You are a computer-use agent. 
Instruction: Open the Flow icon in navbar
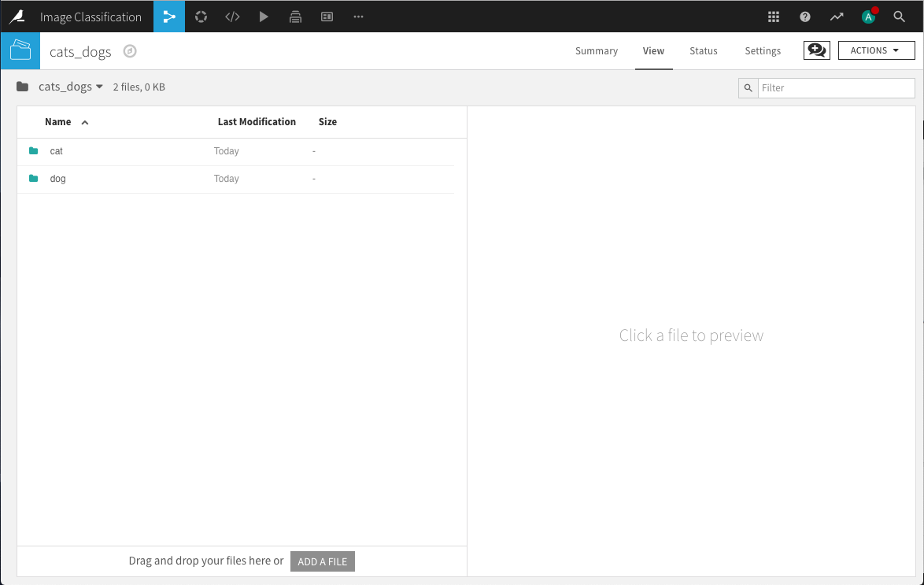pos(169,17)
